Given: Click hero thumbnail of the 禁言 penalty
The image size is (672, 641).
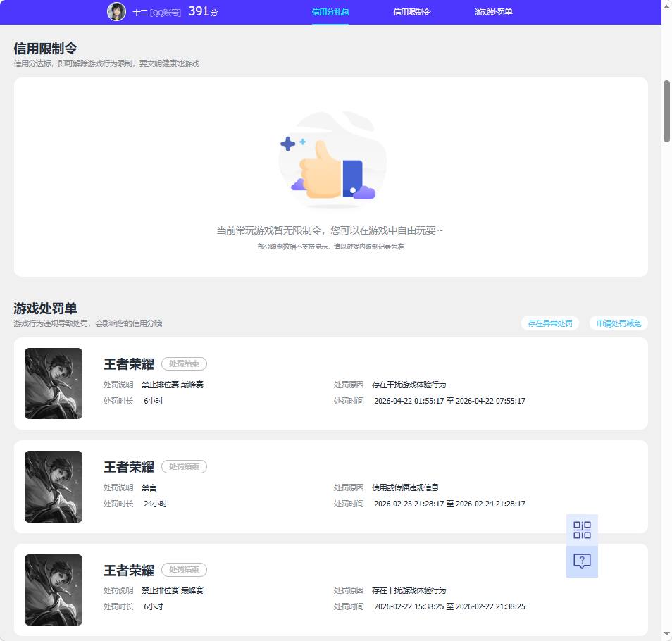Looking at the screenshot, I should pos(54,486).
